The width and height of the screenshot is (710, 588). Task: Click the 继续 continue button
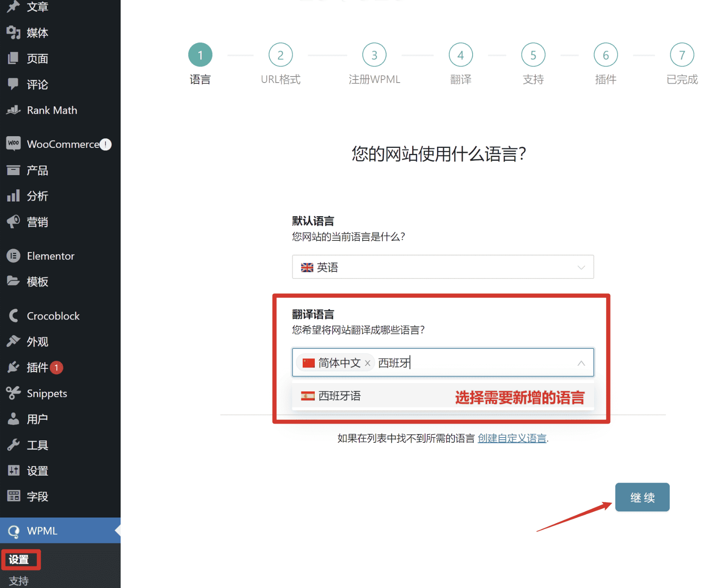(643, 497)
